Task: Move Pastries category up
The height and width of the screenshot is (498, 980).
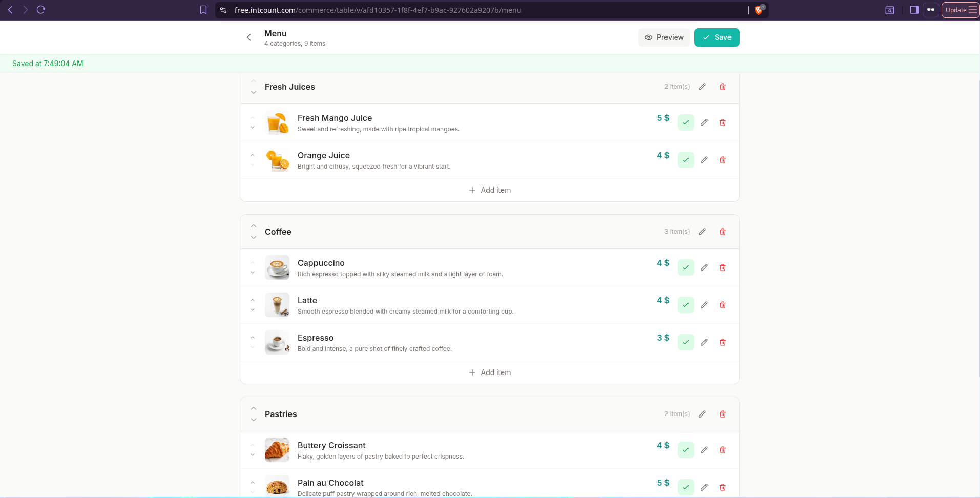Action: pos(254,408)
